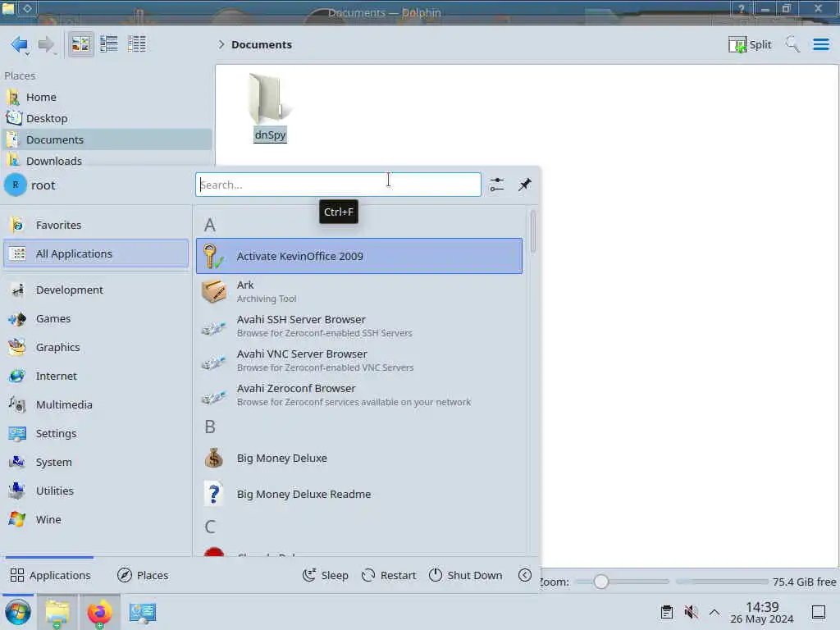Open Big Money Deluxe Readme

tap(359, 494)
